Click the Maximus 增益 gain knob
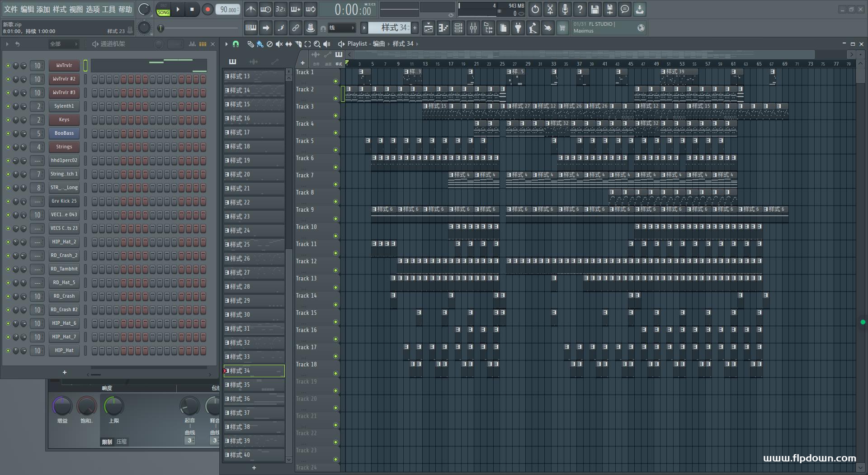This screenshot has height=475, width=868. pyautogui.click(x=62, y=406)
